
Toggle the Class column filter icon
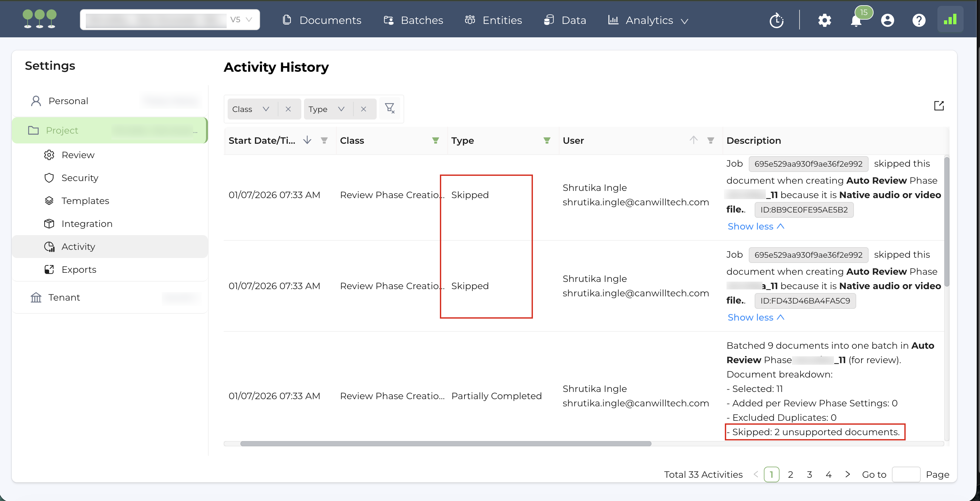click(x=436, y=141)
